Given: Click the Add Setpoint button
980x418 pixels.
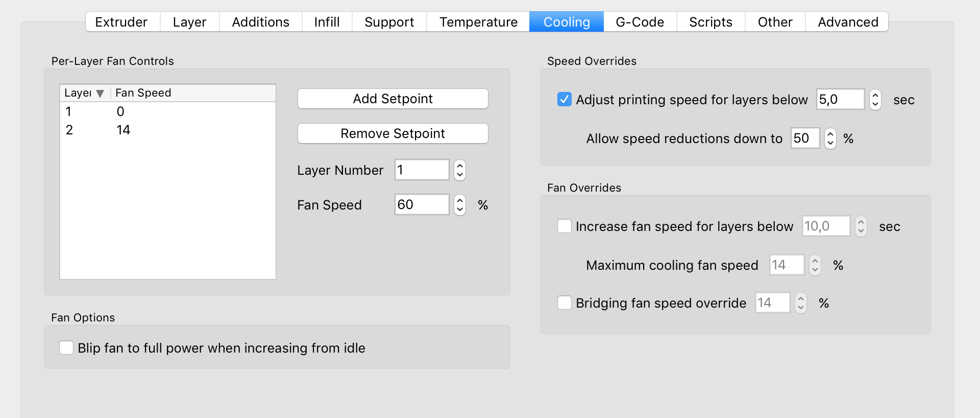Looking at the screenshot, I should pos(393,99).
